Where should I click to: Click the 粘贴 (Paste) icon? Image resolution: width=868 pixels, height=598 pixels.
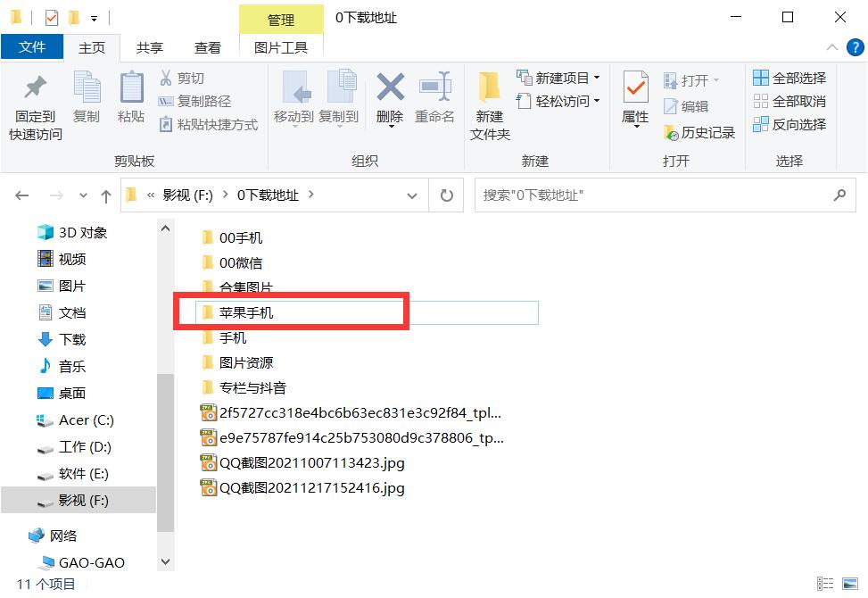pyautogui.click(x=130, y=98)
